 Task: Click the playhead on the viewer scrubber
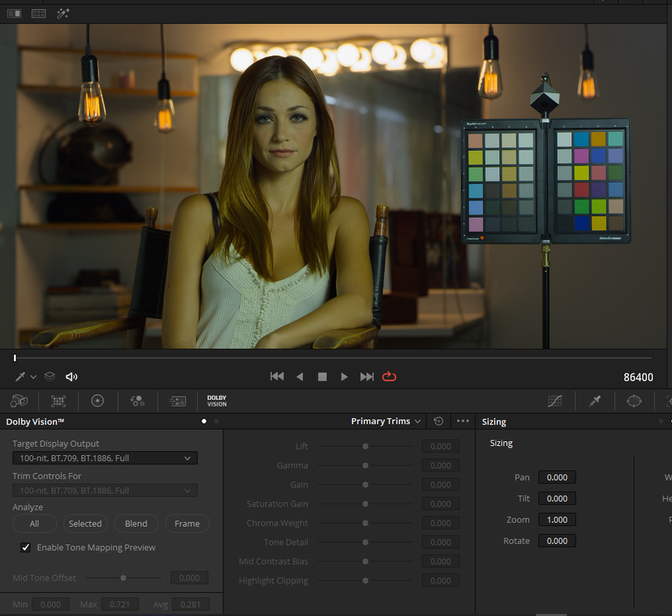[15, 357]
